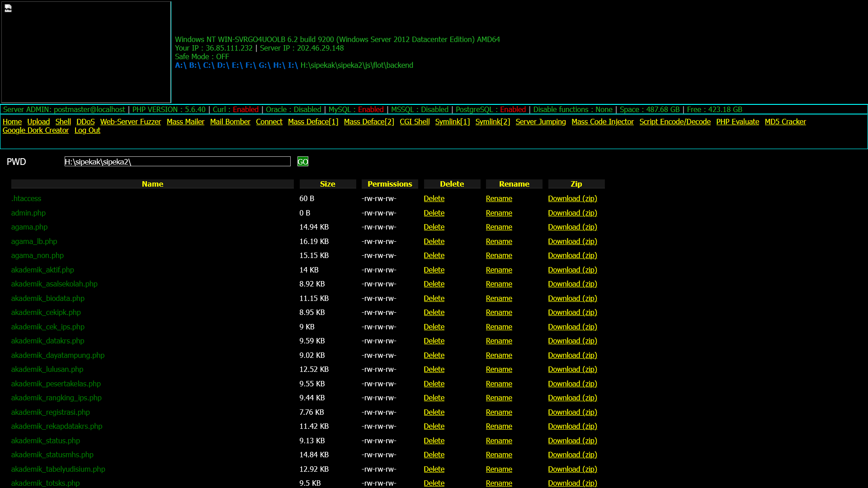Screen dimensions: 868x488
Task: Click the Log Out link
Action: [x=87, y=130]
